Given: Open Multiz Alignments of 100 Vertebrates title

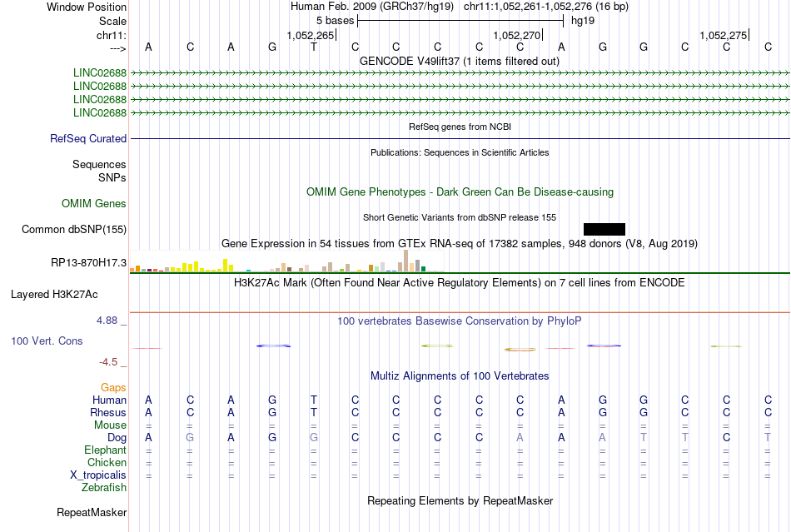Looking at the screenshot, I should [x=460, y=375].
